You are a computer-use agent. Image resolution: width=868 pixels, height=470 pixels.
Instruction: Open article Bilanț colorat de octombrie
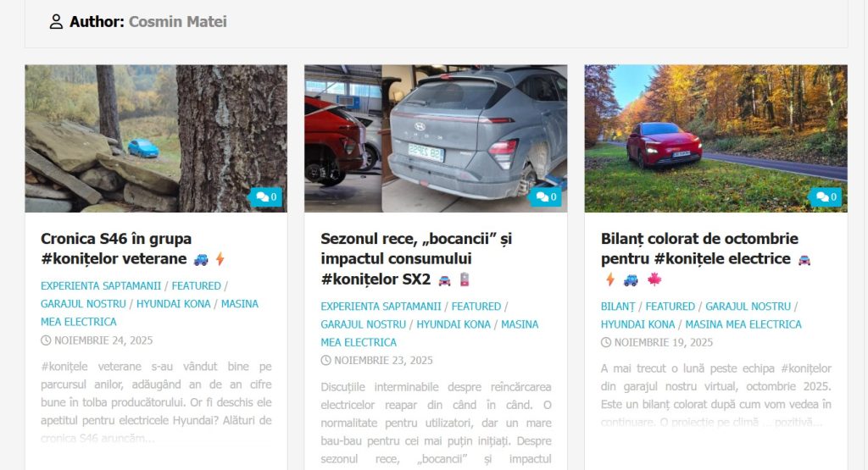(x=699, y=249)
